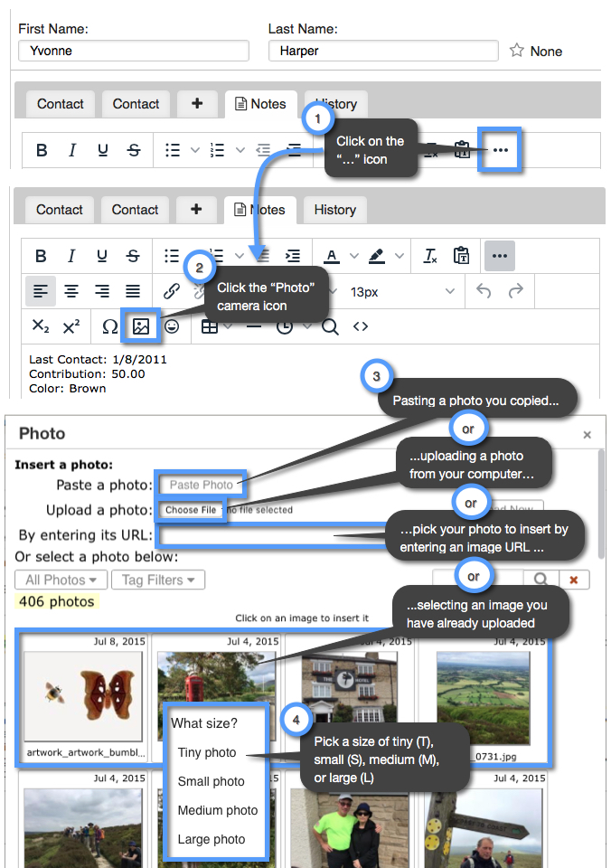Toggle Bold in the expanded editor toolbar
Image resolution: width=611 pixels, height=868 pixels.
pyautogui.click(x=41, y=256)
